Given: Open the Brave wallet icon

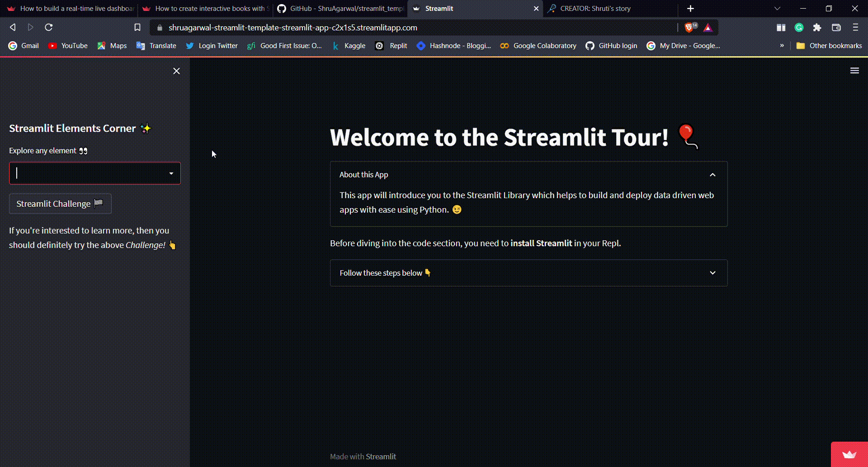Looking at the screenshot, I should 836,28.
